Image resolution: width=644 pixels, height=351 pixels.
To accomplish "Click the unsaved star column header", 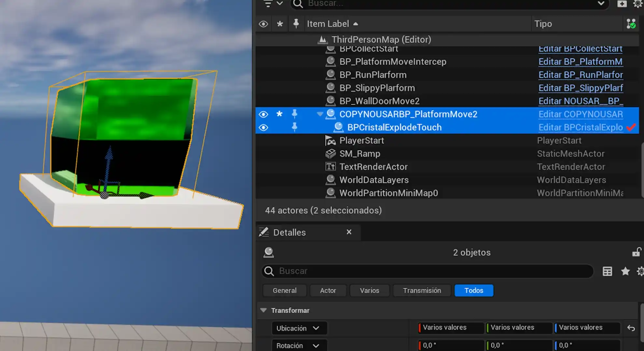I will [x=280, y=24].
